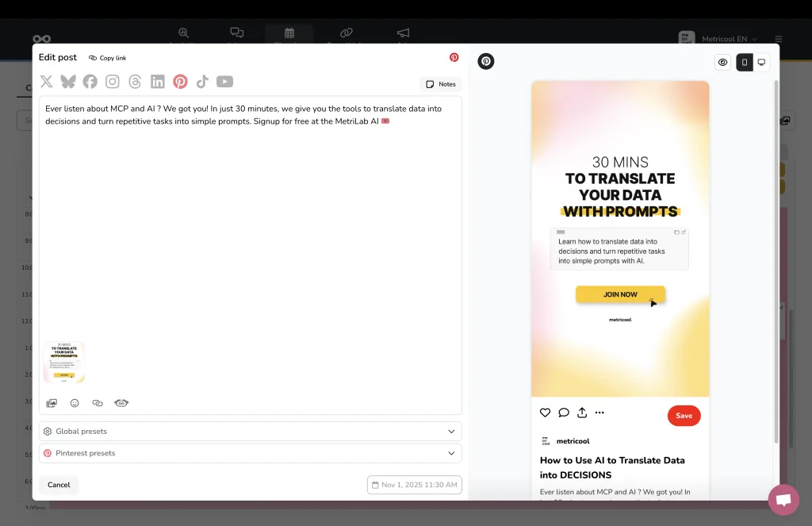Select the TikTok network icon
The image size is (812, 526).
tap(202, 82)
